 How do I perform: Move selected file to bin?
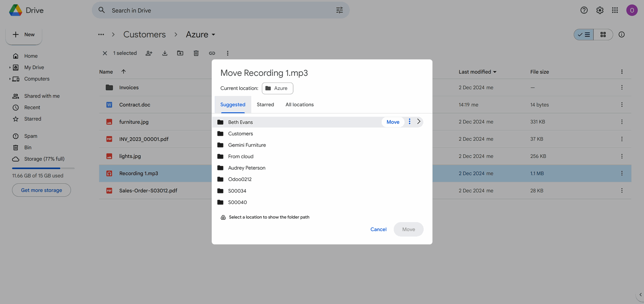[x=196, y=53]
